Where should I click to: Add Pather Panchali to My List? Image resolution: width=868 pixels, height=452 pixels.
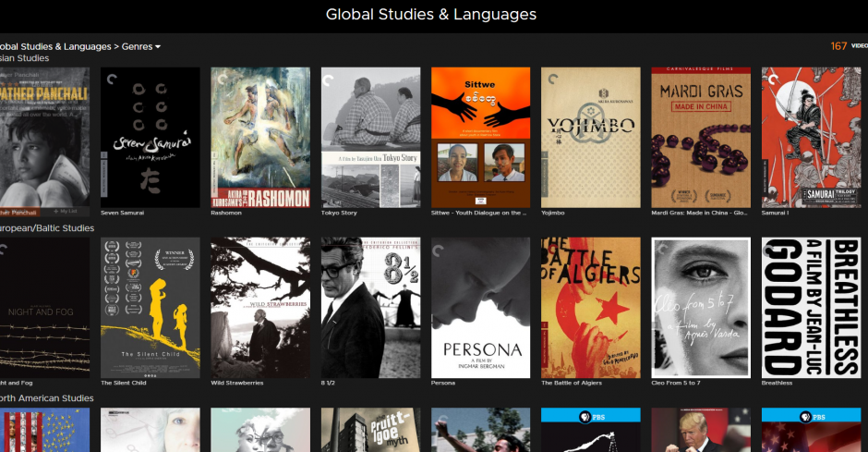[x=66, y=212]
